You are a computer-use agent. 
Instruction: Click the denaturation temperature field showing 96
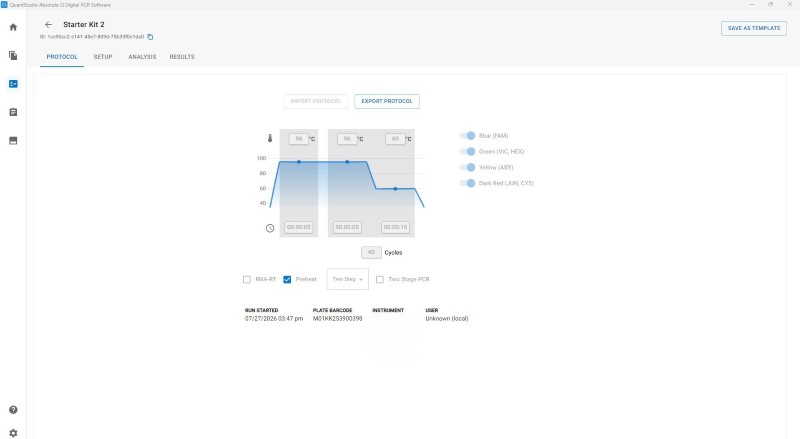pyautogui.click(x=347, y=139)
